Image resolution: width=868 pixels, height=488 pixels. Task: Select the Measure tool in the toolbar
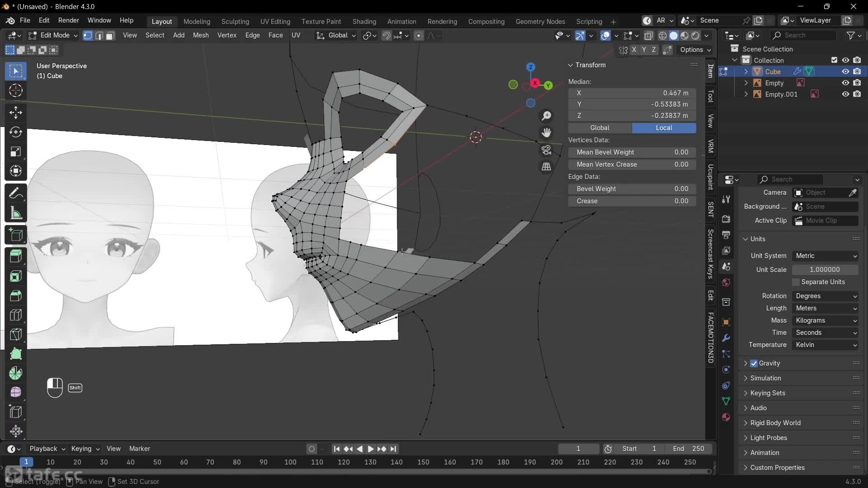[x=15, y=213]
